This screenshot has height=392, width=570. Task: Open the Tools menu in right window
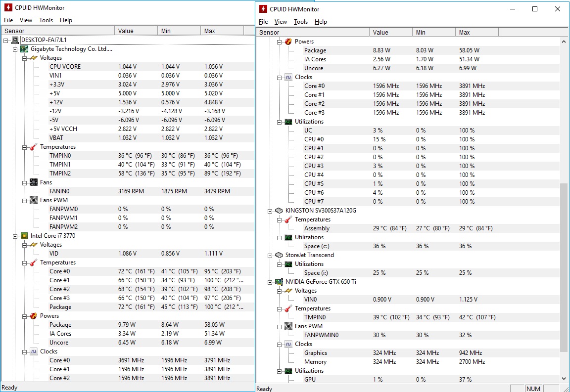click(301, 22)
